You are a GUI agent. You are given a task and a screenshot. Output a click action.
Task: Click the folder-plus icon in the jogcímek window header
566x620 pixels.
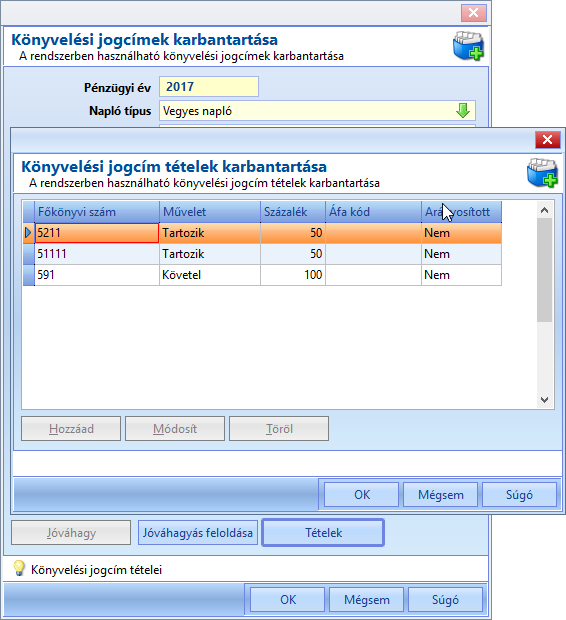tap(468, 46)
